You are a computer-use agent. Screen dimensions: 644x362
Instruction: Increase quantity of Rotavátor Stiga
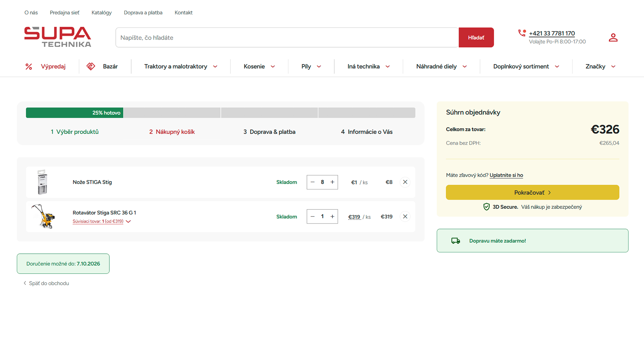tap(332, 217)
